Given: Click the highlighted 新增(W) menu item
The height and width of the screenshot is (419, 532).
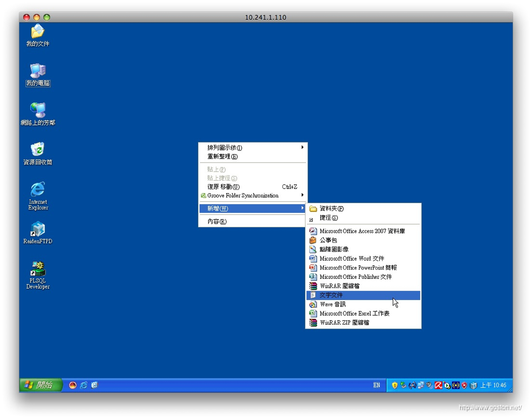Looking at the screenshot, I should click(253, 208).
